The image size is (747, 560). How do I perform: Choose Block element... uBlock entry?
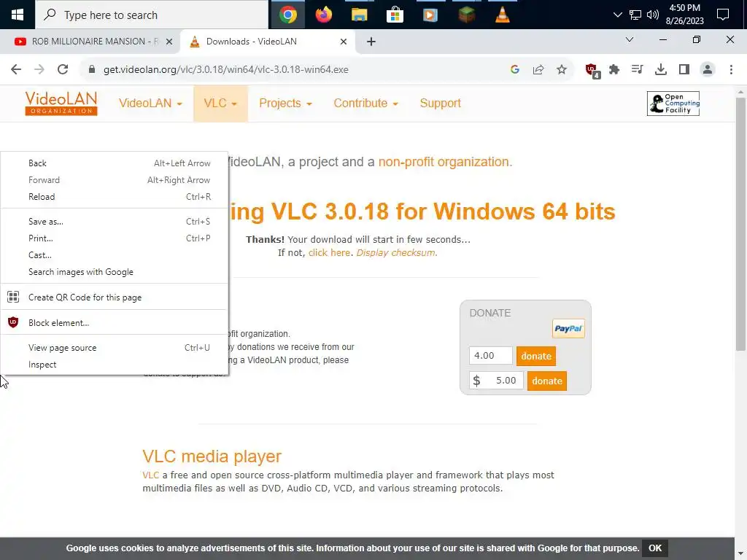click(115, 323)
